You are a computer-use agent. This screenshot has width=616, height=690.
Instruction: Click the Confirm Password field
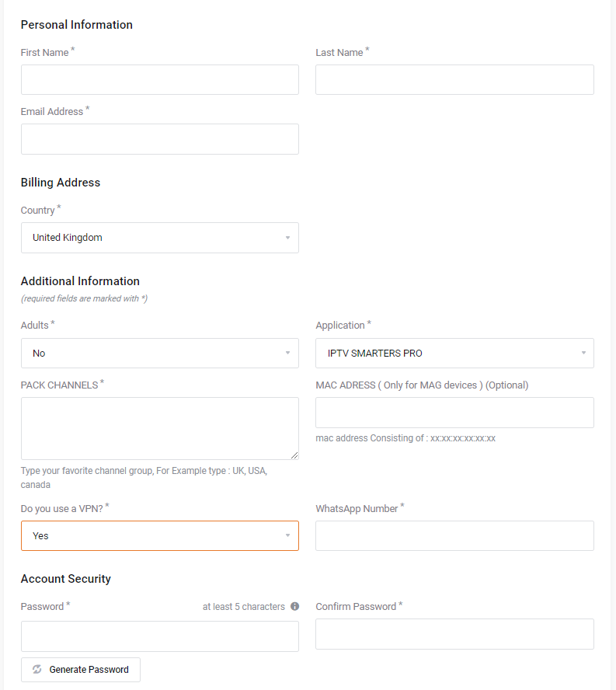pos(454,634)
